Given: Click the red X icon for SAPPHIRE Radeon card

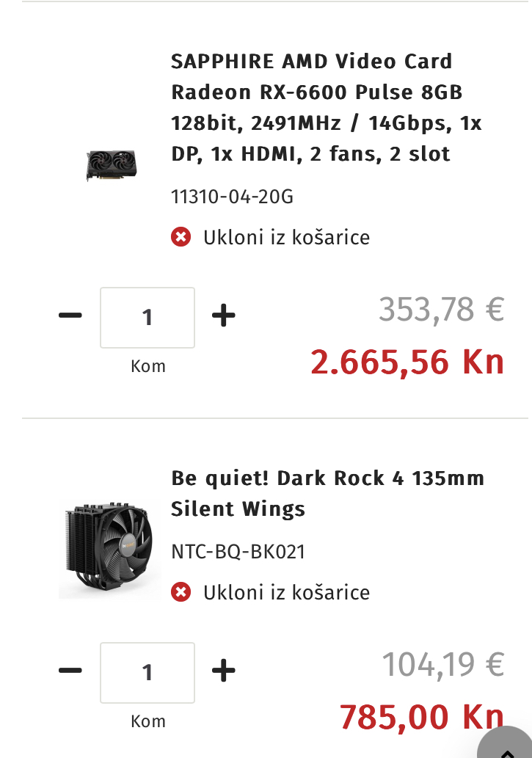Looking at the screenshot, I should (181, 237).
